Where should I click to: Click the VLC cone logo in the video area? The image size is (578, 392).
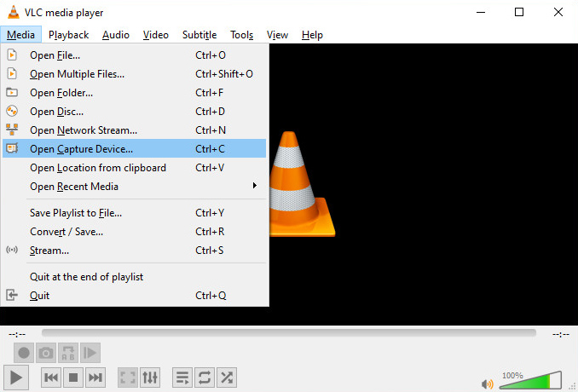pyautogui.click(x=303, y=184)
